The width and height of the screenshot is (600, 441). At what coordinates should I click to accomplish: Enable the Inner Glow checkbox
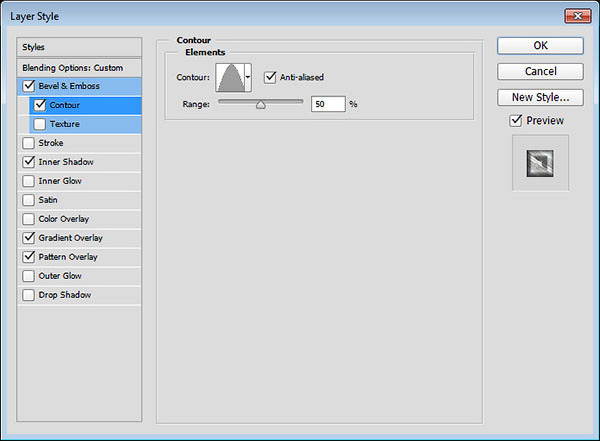[x=29, y=181]
